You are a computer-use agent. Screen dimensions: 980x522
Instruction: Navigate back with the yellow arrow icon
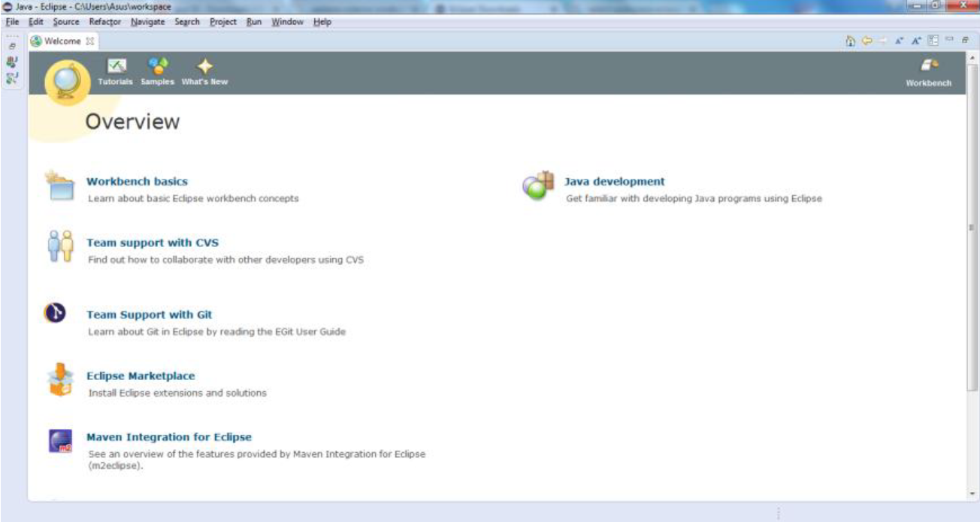click(867, 41)
